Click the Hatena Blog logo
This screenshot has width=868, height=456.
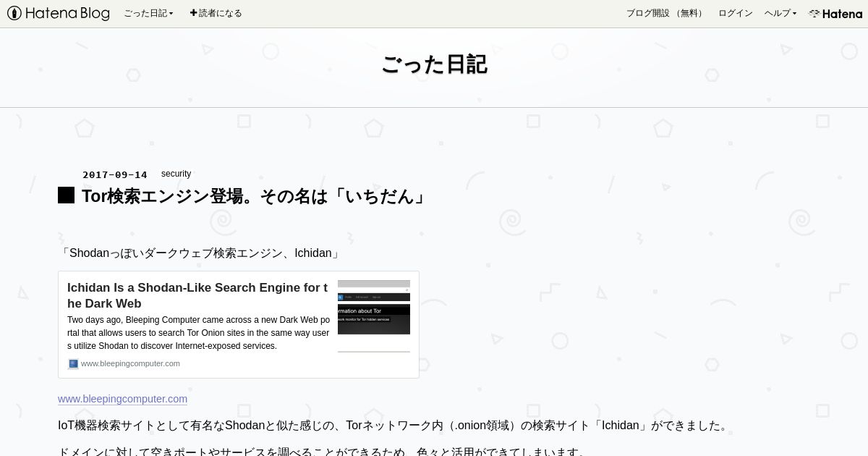click(x=58, y=13)
